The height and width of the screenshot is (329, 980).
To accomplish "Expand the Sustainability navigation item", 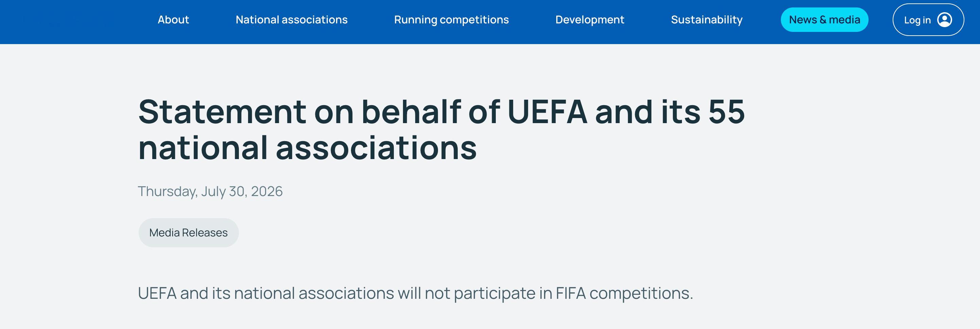I will coord(706,20).
